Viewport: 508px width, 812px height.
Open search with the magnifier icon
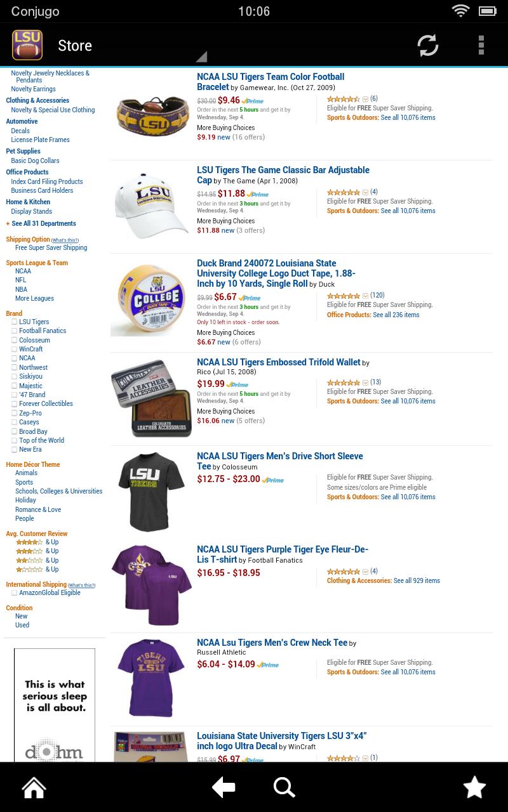pos(284,787)
